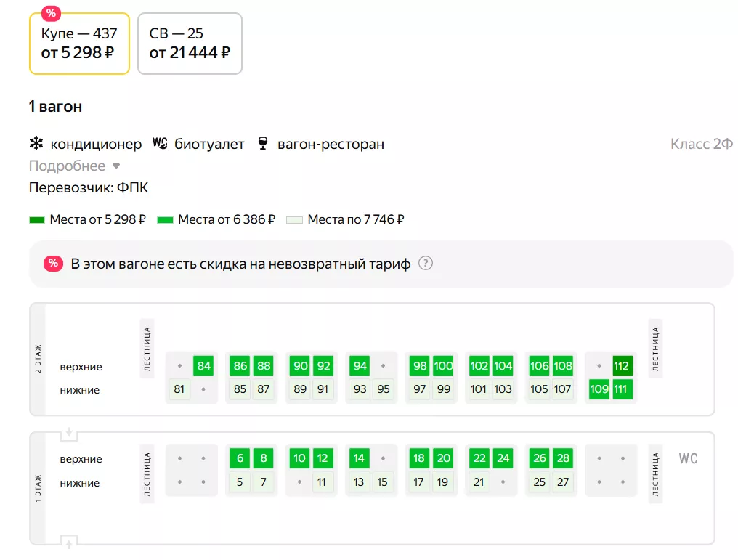
Task: Click the bio-toilet WC amenity icon
Action: click(160, 144)
